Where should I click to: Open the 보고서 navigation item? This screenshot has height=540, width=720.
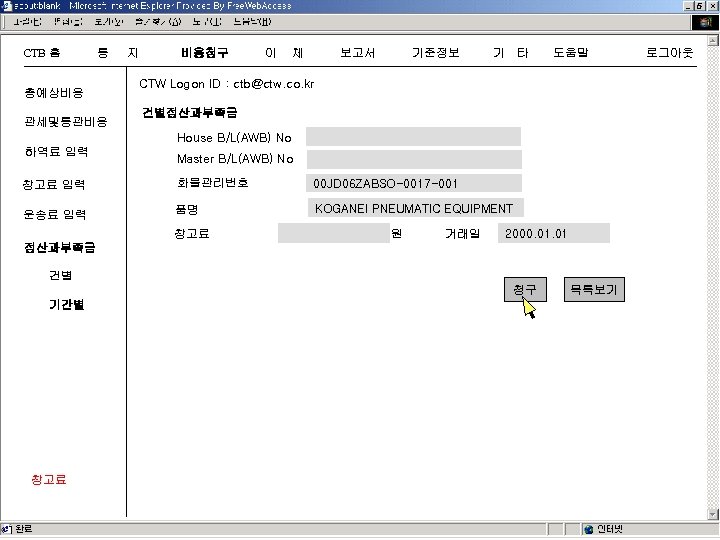click(357, 53)
